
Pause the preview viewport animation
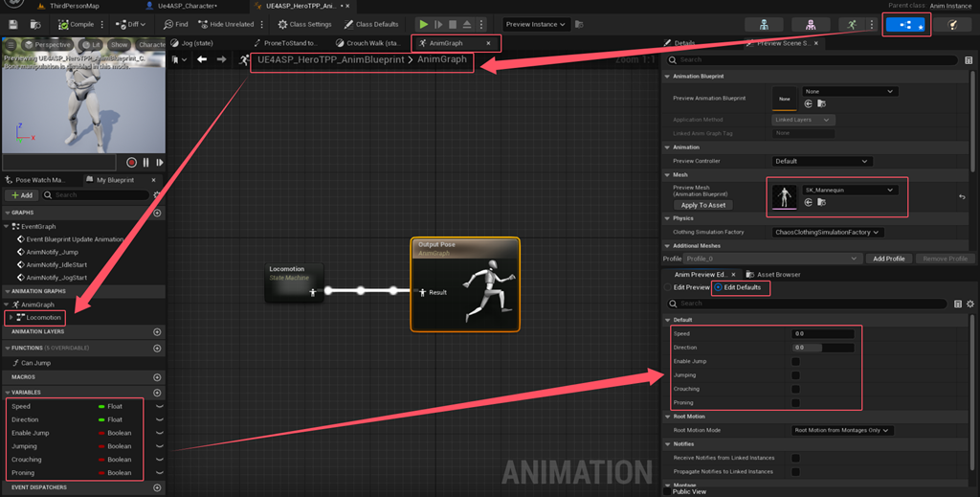pos(146,163)
